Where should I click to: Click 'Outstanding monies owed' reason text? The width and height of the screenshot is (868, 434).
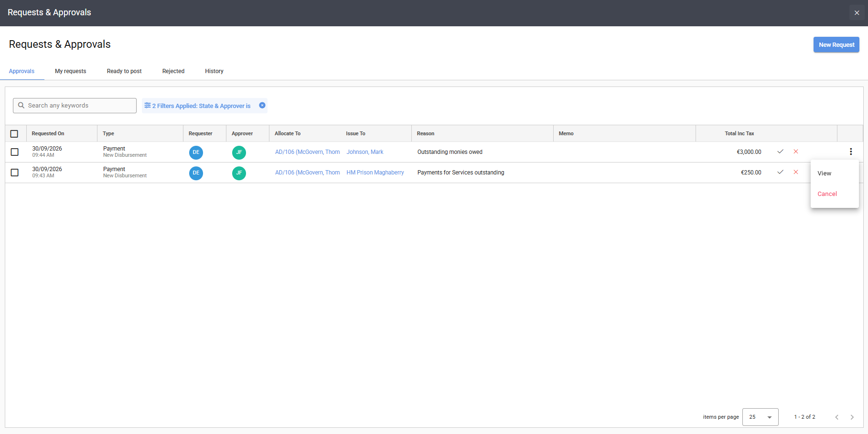point(450,152)
